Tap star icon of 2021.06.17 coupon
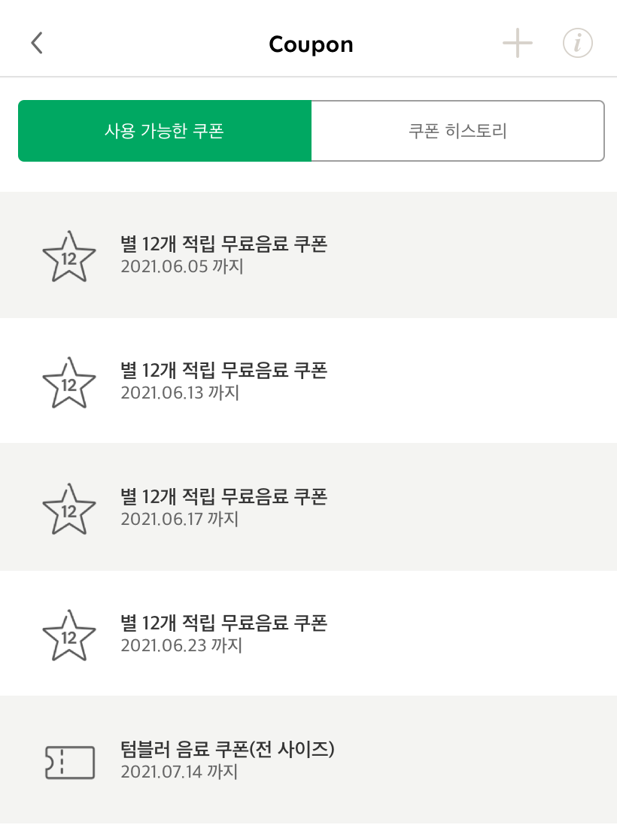Screen dimensions: 617x840 (x=69, y=509)
